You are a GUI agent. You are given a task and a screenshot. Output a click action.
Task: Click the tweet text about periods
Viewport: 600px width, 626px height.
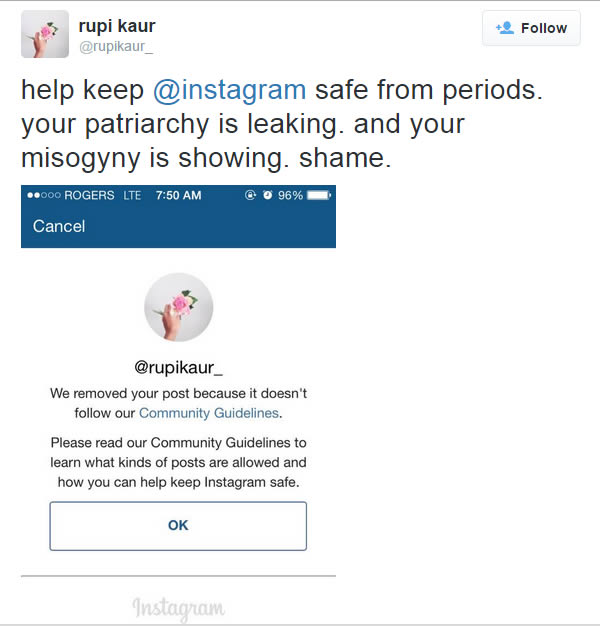tap(281, 124)
